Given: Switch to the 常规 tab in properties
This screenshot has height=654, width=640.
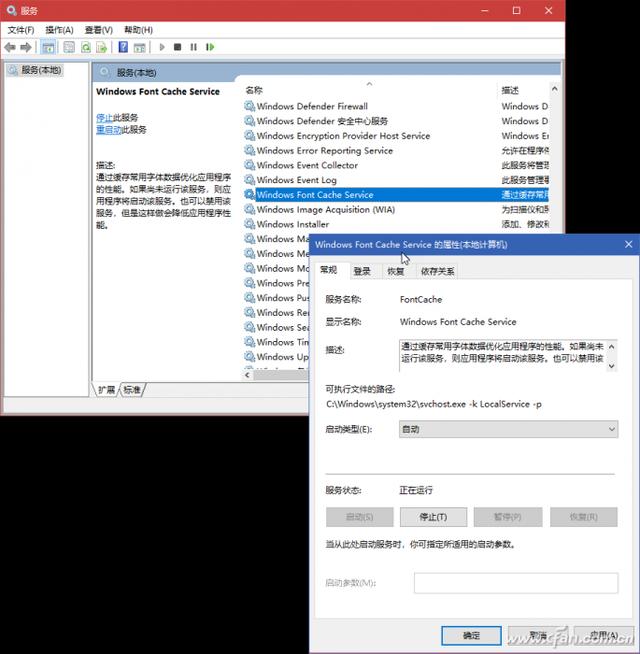Looking at the screenshot, I should (x=328, y=270).
